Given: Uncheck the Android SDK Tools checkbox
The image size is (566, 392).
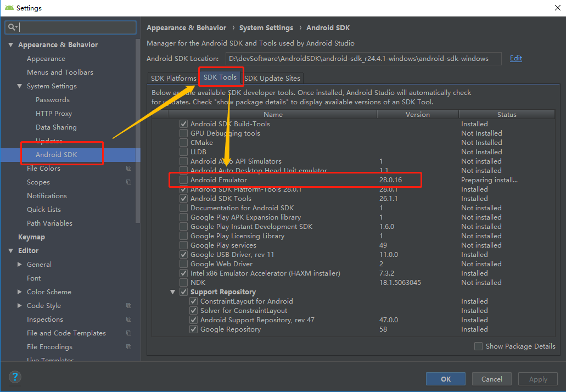Looking at the screenshot, I should (x=184, y=199).
